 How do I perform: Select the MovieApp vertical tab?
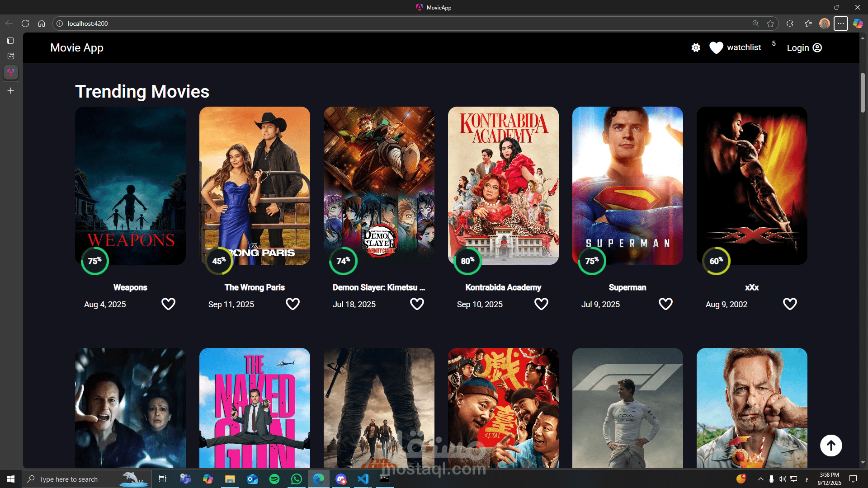pos(11,72)
